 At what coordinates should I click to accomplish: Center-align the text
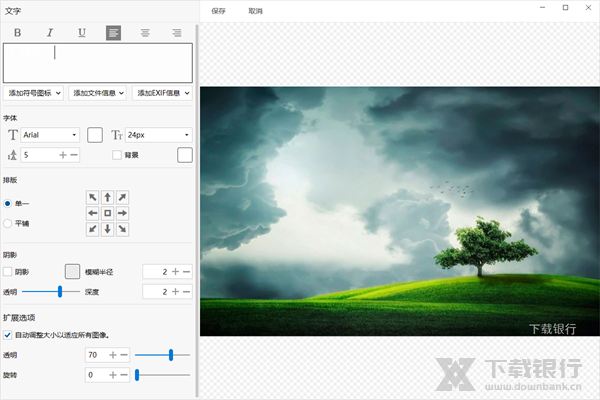(x=145, y=33)
